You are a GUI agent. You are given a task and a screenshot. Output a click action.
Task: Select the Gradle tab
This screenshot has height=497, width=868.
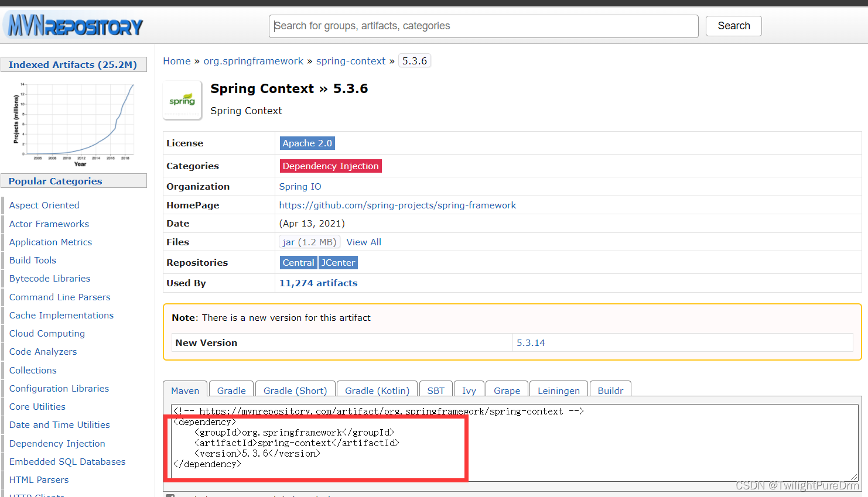231,390
